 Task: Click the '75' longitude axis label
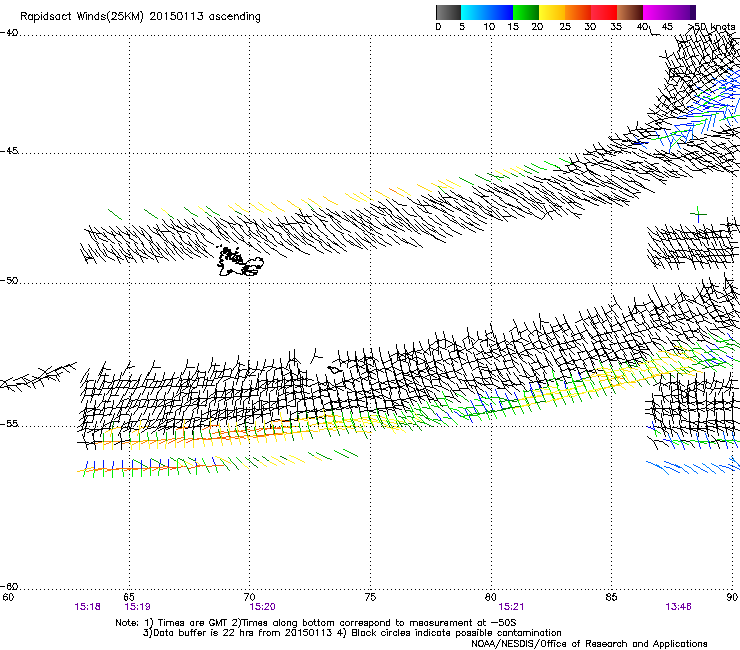point(370,597)
